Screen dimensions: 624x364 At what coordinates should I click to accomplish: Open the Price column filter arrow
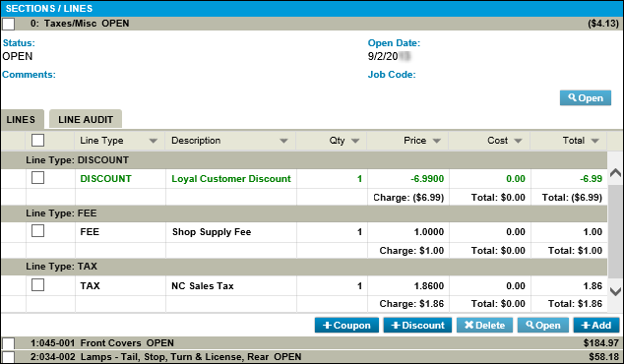437,141
